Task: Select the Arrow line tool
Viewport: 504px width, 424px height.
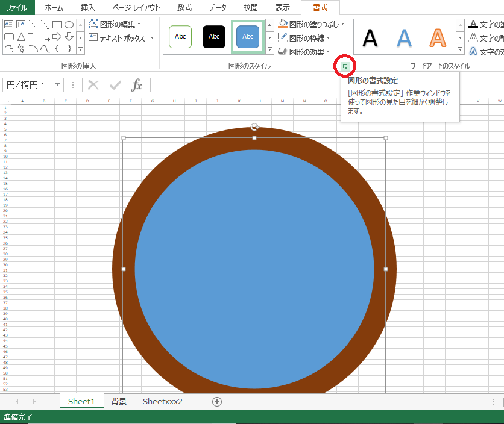Action: coord(45,25)
